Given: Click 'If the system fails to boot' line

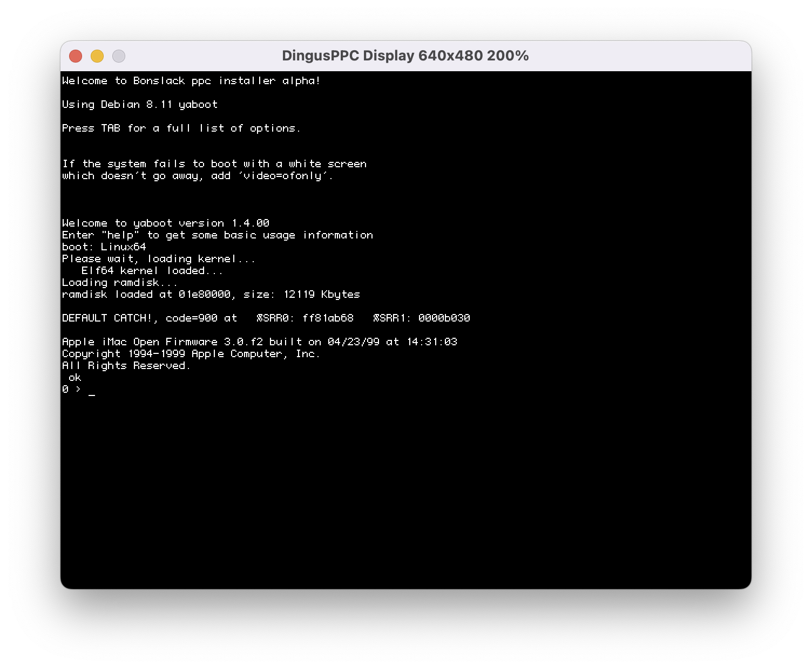Looking at the screenshot, I should coord(214,164).
